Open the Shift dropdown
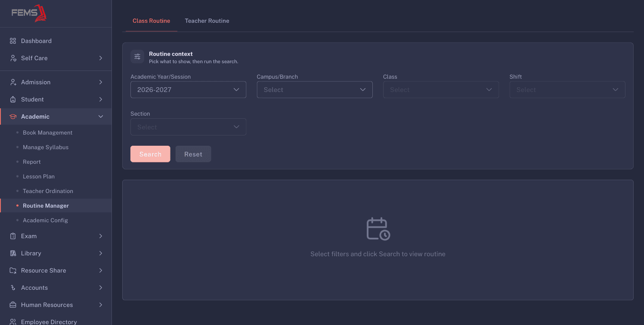This screenshot has height=325, width=644. (567, 90)
